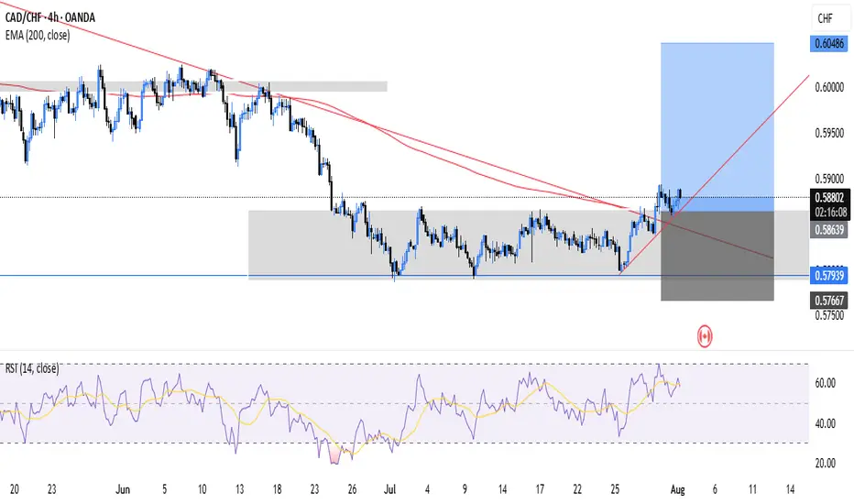Click RSI scale value 40.00
854x504 pixels.
click(825, 423)
